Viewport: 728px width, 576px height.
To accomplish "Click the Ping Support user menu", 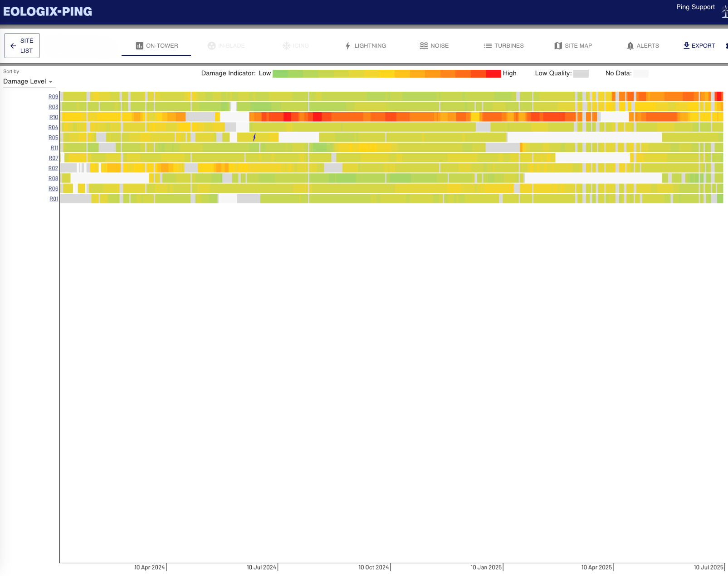I will coord(695,7).
